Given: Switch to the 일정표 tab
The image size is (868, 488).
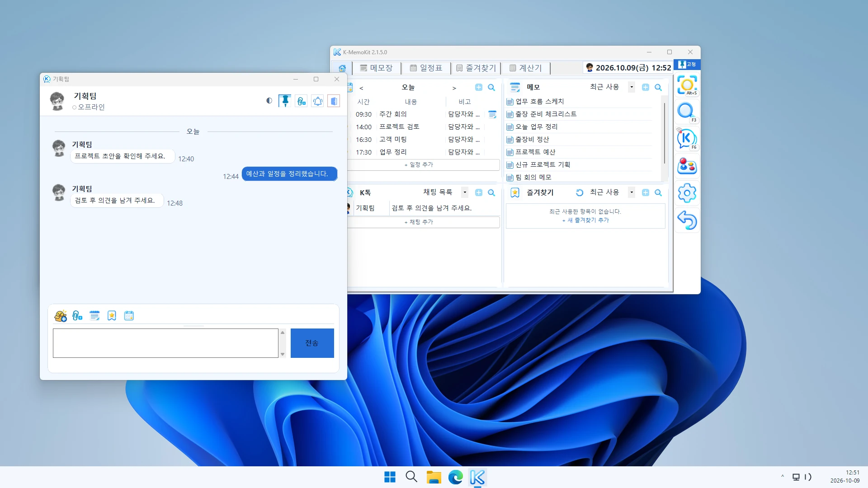Looking at the screenshot, I should coord(426,68).
